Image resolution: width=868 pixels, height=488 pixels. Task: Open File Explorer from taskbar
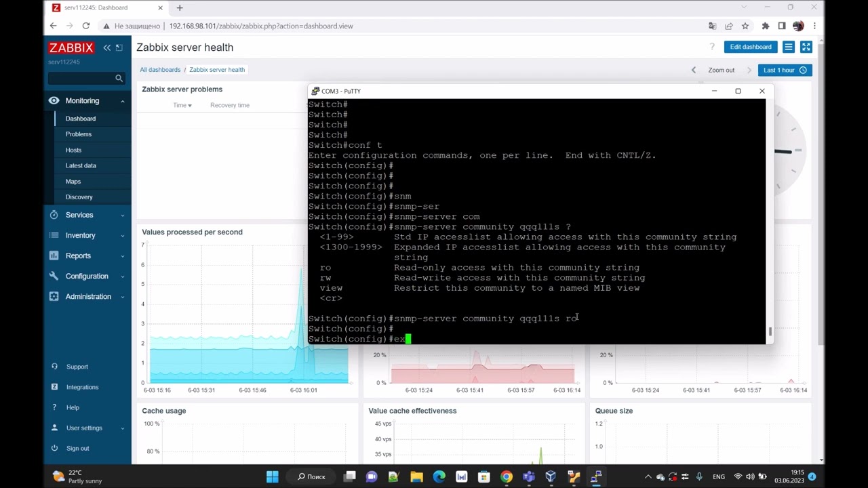416,476
